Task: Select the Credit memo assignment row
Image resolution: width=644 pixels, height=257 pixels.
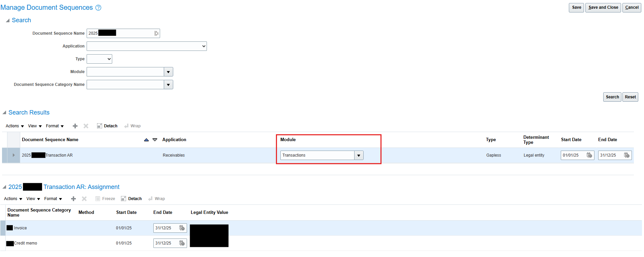Action: pos(322,243)
